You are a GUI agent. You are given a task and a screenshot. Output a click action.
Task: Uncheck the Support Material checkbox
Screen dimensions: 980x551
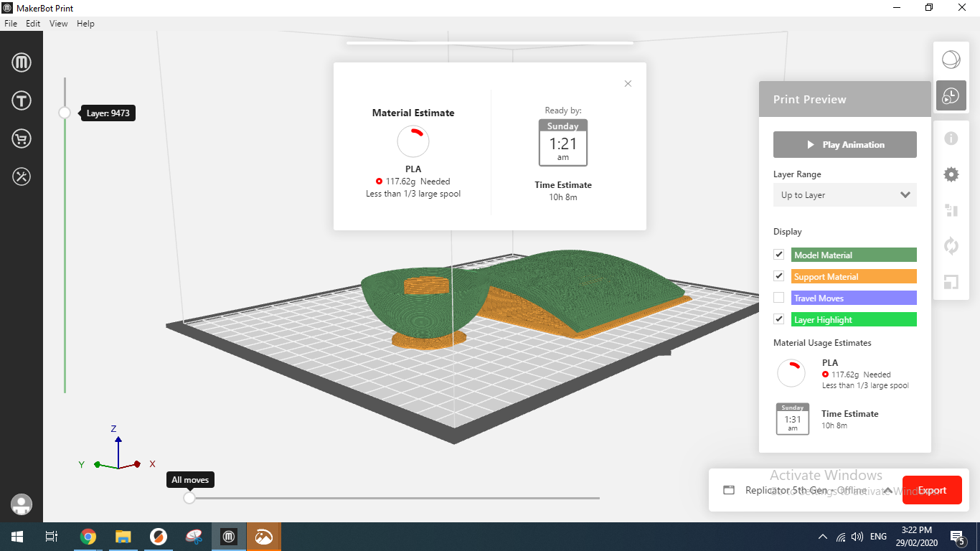click(779, 276)
